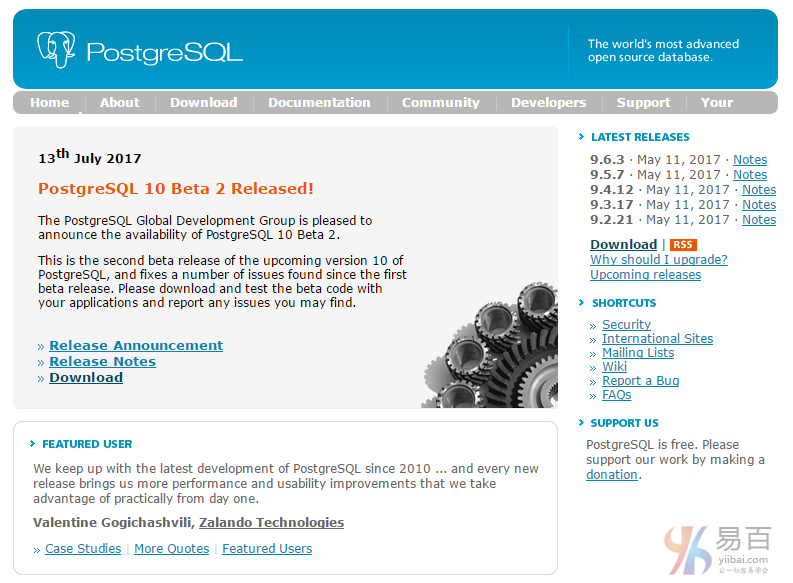The image size is (793, 583).
Task: Open the Featured Users link
Action: tap(267, 549)
